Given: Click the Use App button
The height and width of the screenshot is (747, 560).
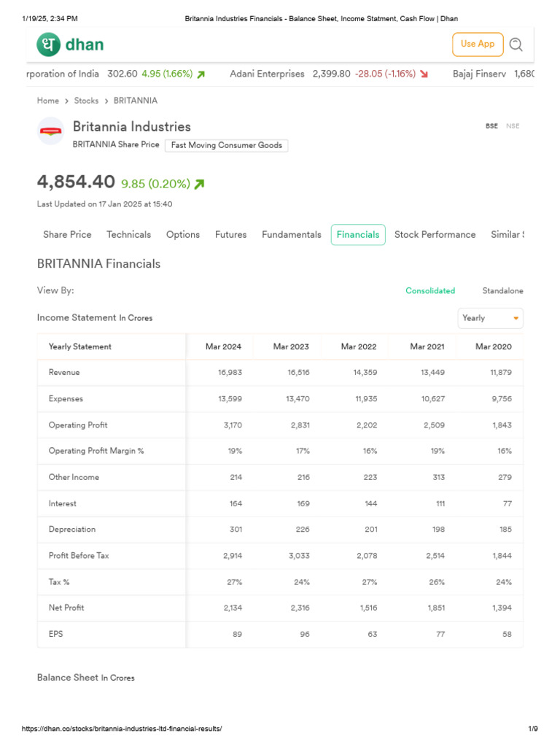Looking at the screenshot, I should point(478,44).
